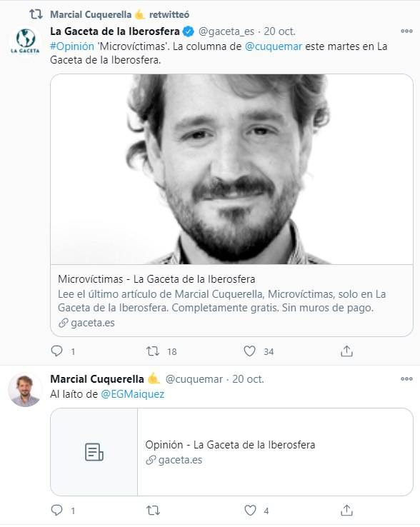The image size is (420, 527).
Task: Open La Gaceta de la Iberosfera profile name
Action: click(115, 31)
